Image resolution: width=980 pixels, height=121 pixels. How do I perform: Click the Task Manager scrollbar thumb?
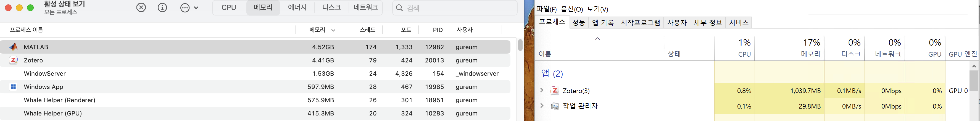point(974,81)
